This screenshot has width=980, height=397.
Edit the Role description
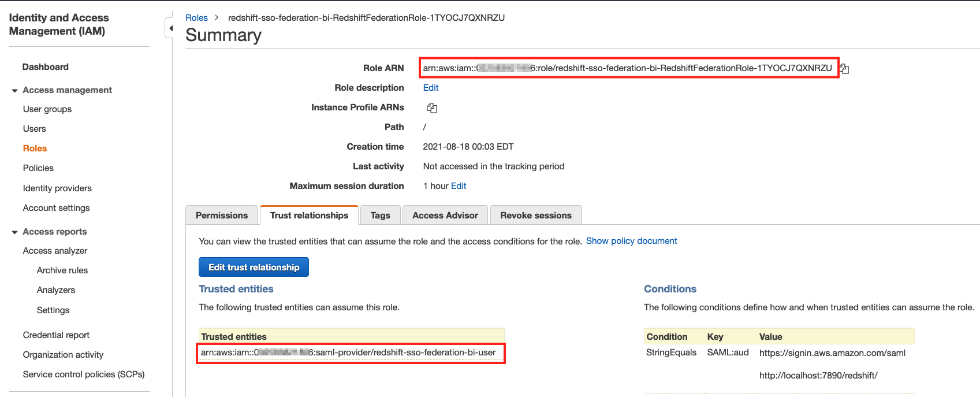click(x=431, y=88)
